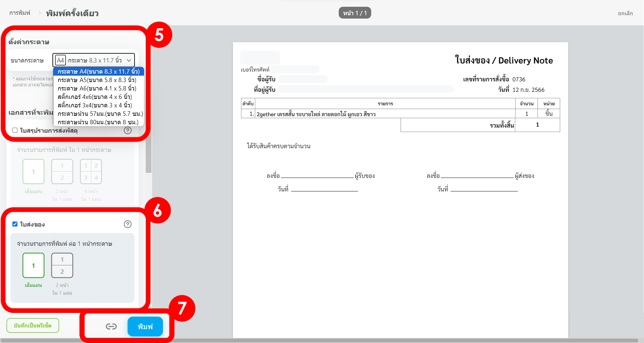This screenshot has width=644, height=343.
Task: Open help icon for ใบส่งของ
Action: tap(127, 224)
